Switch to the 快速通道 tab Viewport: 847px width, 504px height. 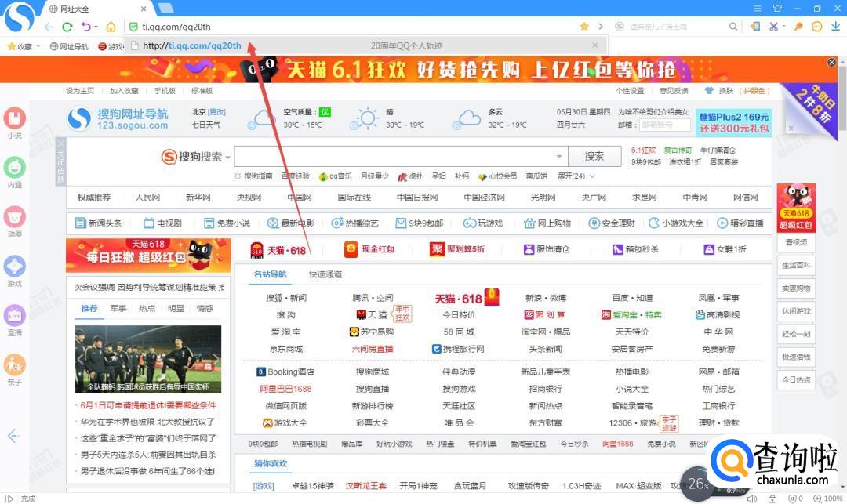pos(325,274)
